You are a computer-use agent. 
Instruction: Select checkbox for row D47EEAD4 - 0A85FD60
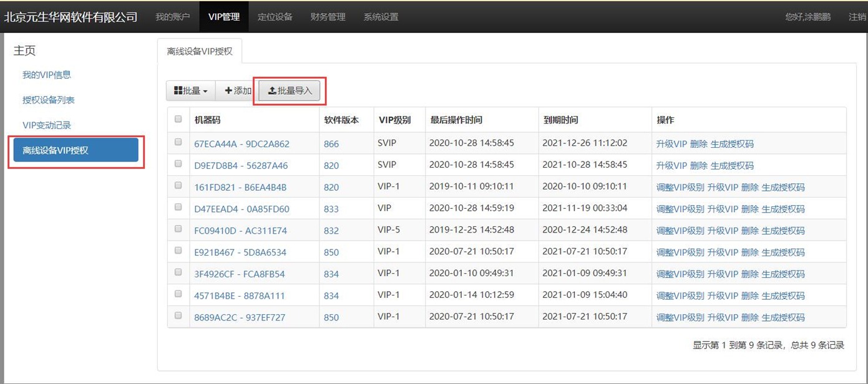tap(178, 208)
